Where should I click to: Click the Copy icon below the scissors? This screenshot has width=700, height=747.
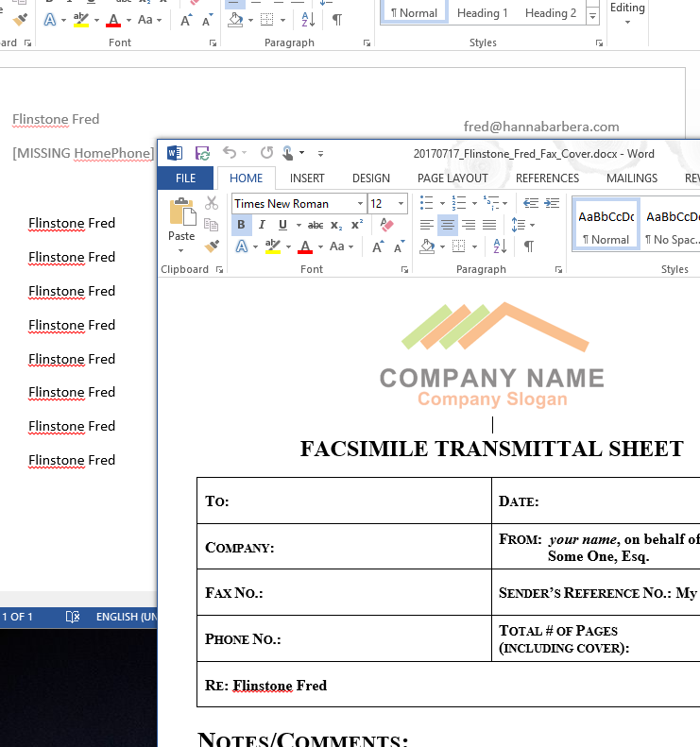click(211, 225)
